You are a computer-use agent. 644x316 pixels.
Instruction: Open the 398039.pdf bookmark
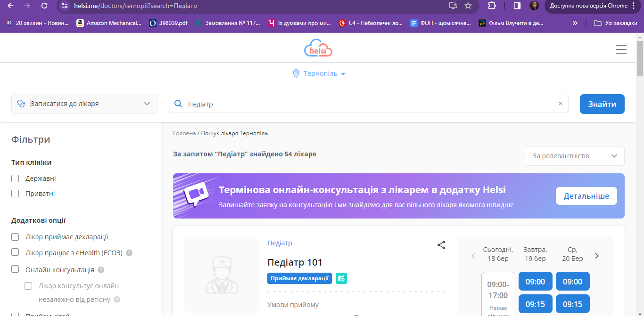tap(168, 22)
